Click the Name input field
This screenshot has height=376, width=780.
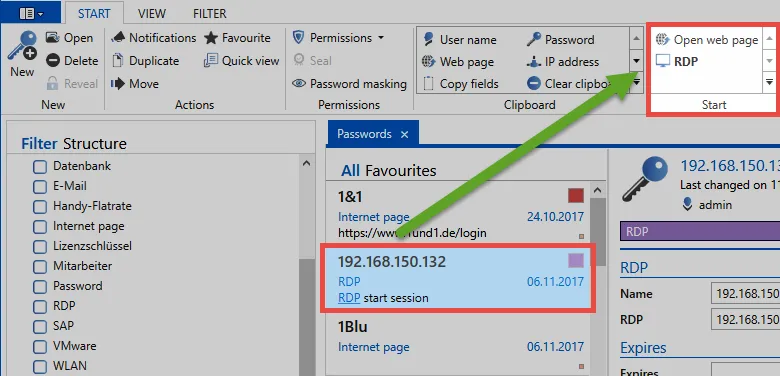tap(746, 294)
